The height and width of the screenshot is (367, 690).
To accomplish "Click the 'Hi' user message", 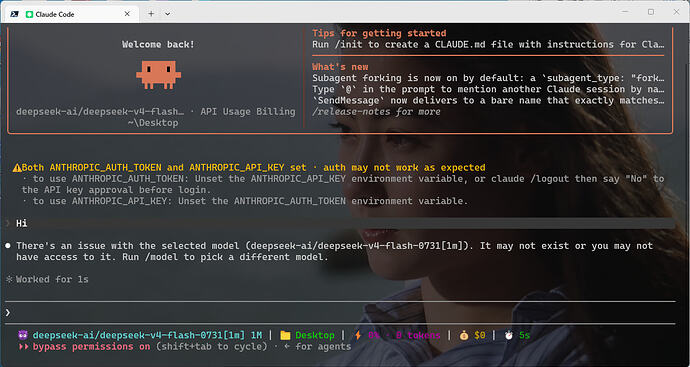I will click(22, 224).
